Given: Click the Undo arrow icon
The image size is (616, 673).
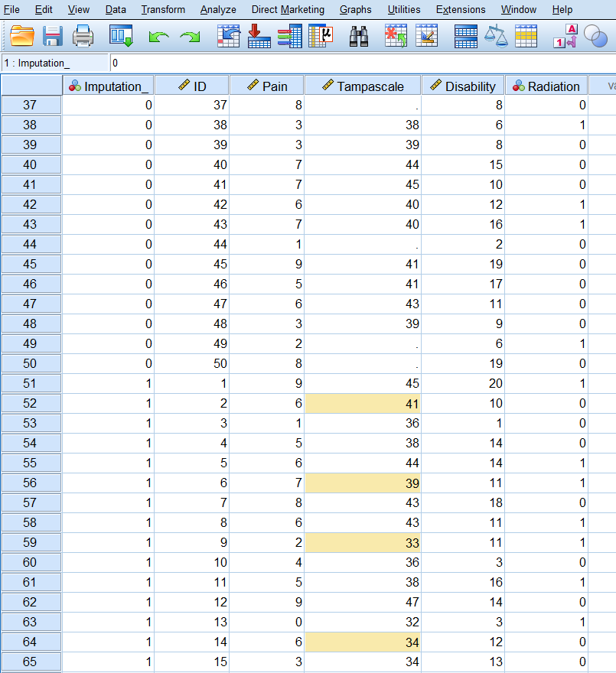Looking at the screenshot, I should point(158,36).
